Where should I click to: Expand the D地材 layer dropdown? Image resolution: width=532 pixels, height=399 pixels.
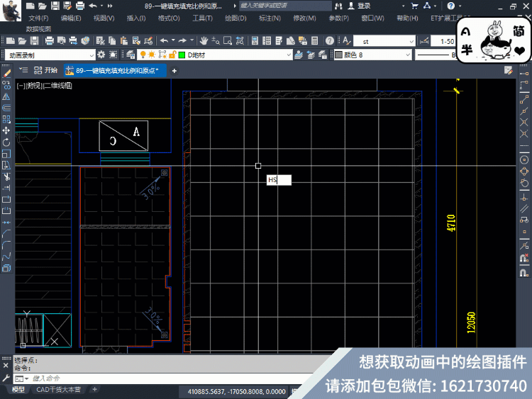[x=289, y=55]
